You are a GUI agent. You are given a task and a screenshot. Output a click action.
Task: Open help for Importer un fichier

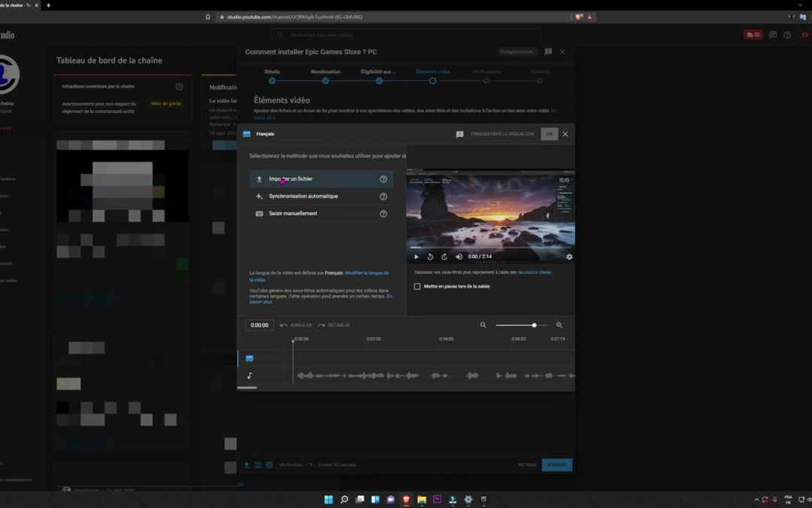[383, 179]
